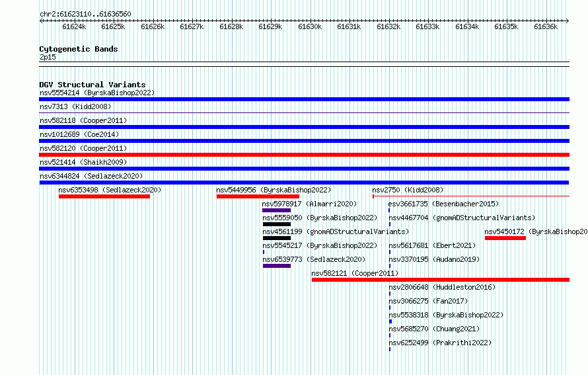
Task: Click nsv582121 (Cooper2011) label
Action: (x=355, y=273)
